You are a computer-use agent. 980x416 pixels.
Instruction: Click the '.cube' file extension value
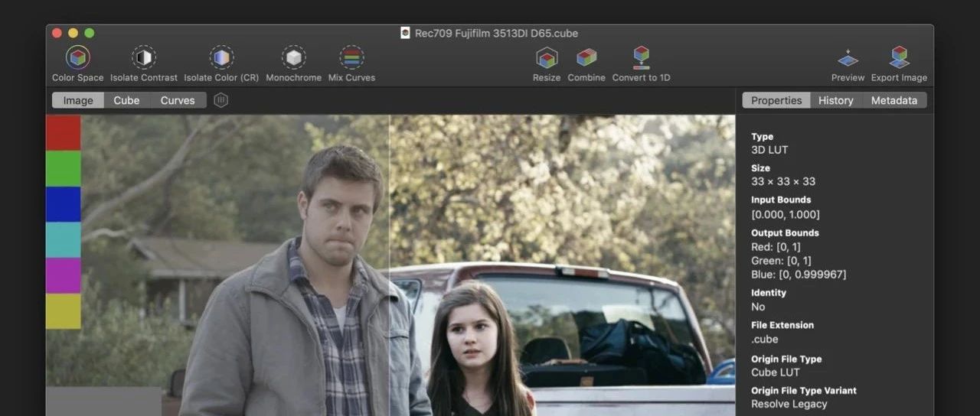(765, 340)
